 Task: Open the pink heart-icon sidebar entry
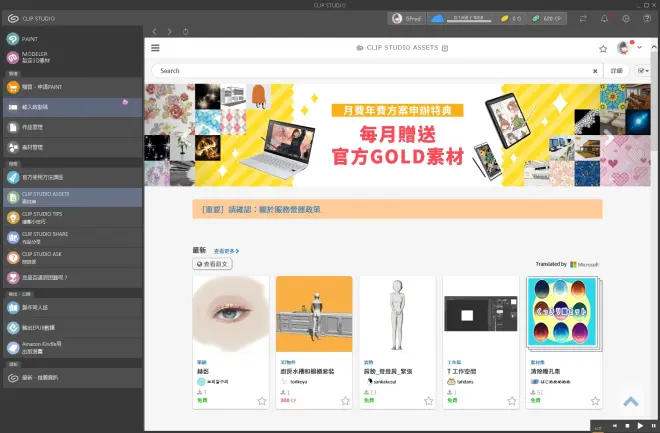click(x=72, y=277)
